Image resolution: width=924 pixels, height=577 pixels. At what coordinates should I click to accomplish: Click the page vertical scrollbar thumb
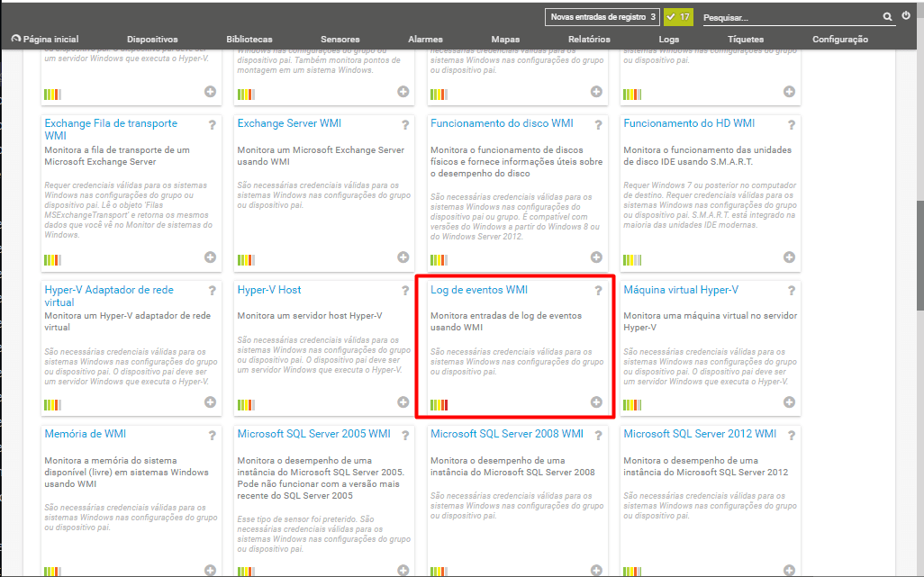(919, 255)
